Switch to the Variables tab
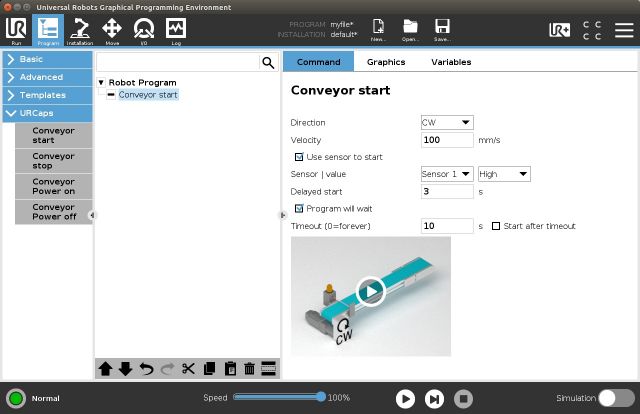640x414 pixels. pyautogui.click(x=451, y=62)
